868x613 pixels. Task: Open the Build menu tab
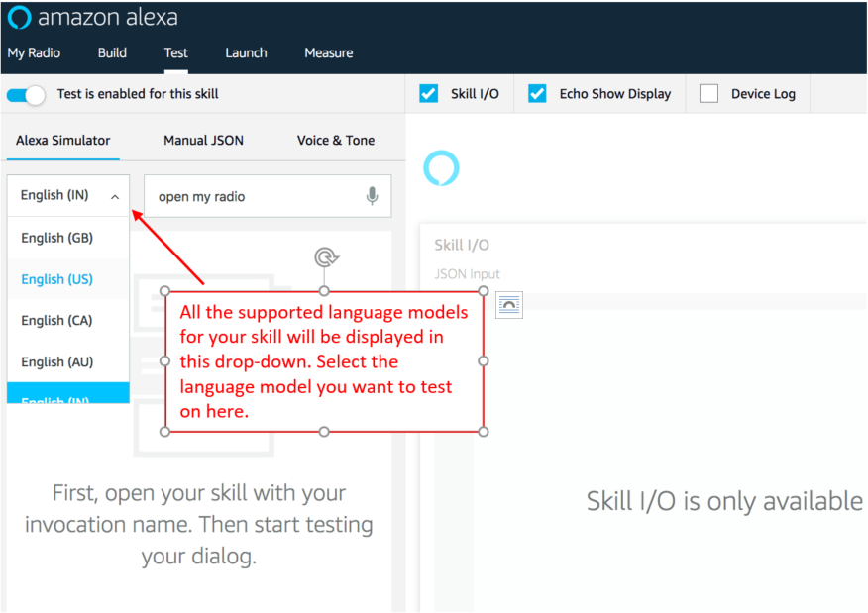(112, 53)
